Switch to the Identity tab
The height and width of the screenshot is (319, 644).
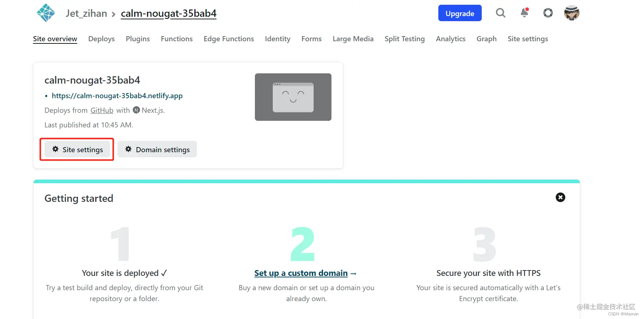tap(278, 39)
